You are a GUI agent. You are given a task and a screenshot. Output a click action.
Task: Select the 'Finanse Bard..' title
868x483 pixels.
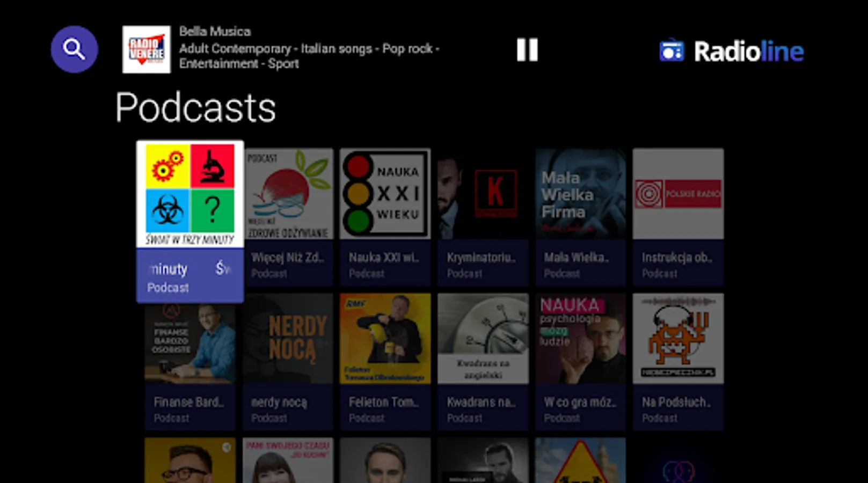tap(189, 402)
